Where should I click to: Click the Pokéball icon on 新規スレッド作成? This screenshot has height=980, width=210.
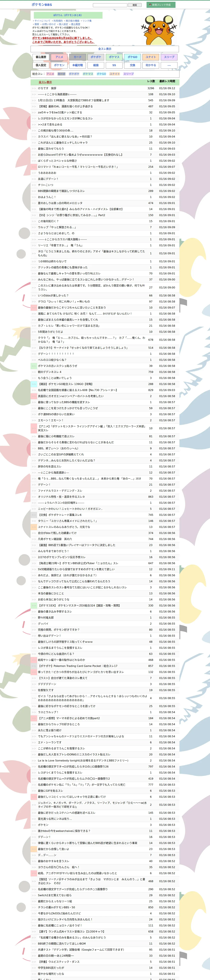tap(150, 5)
